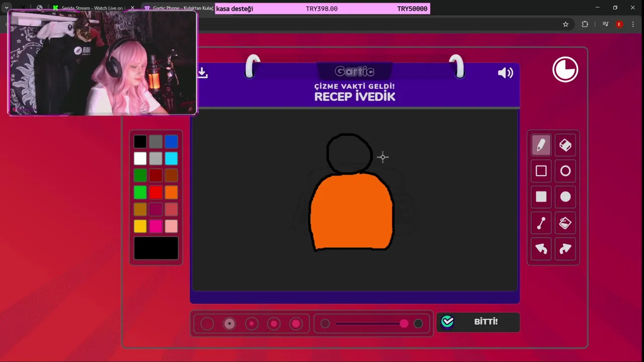Click the streamer webcam overlay

(103, 63)
